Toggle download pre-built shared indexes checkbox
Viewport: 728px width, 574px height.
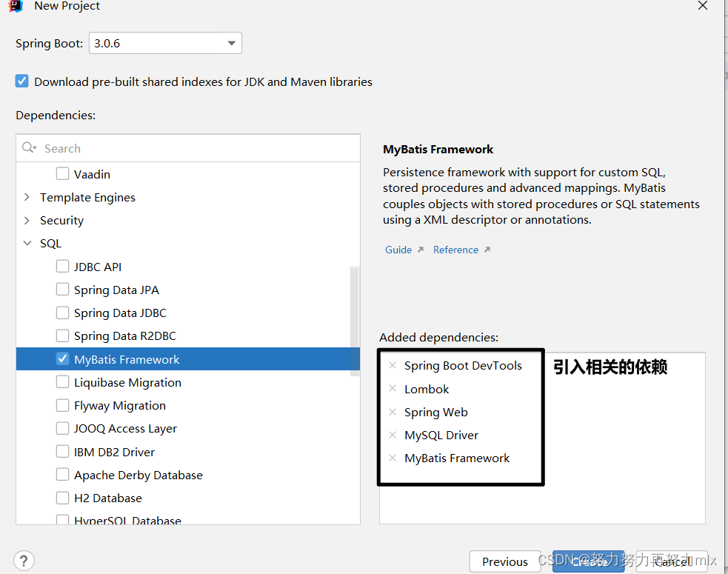pyautogui.click(x=21, y=81)
